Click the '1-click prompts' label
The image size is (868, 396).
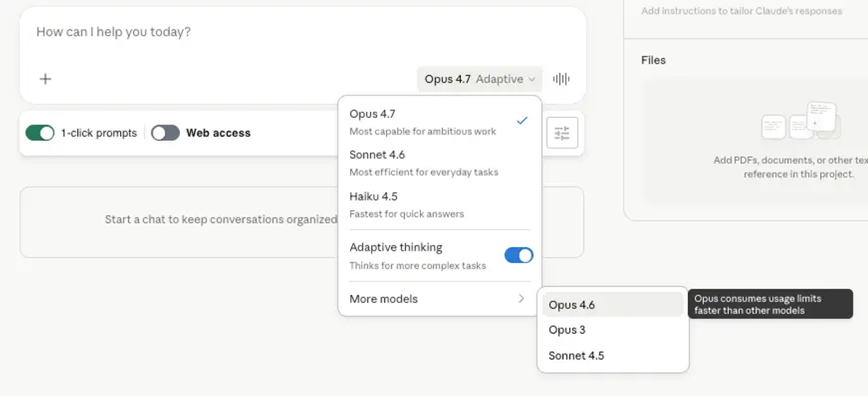[x=98, y=133]
